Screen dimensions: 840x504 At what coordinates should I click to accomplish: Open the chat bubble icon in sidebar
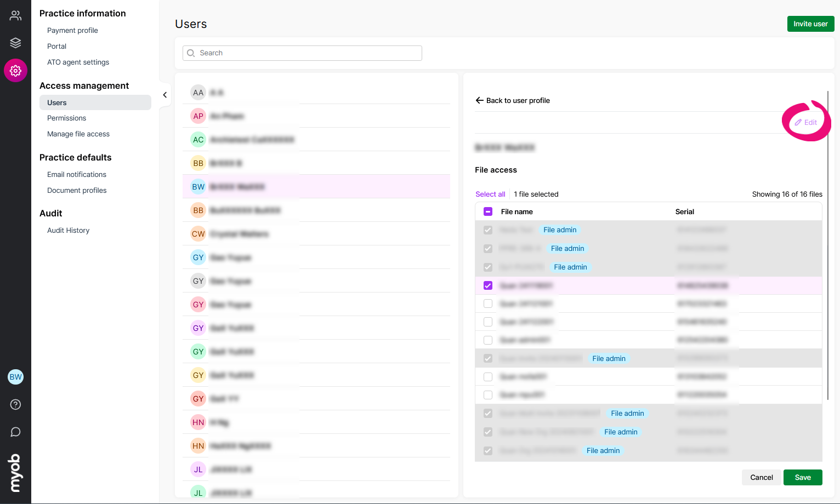click(x=15, y=432)
